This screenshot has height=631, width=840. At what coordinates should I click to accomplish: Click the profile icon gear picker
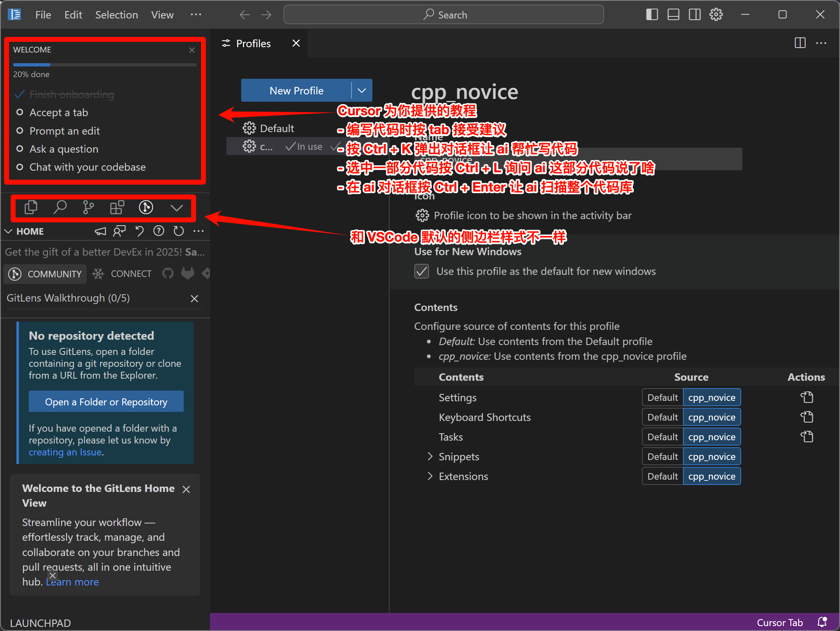pos(422,215)
